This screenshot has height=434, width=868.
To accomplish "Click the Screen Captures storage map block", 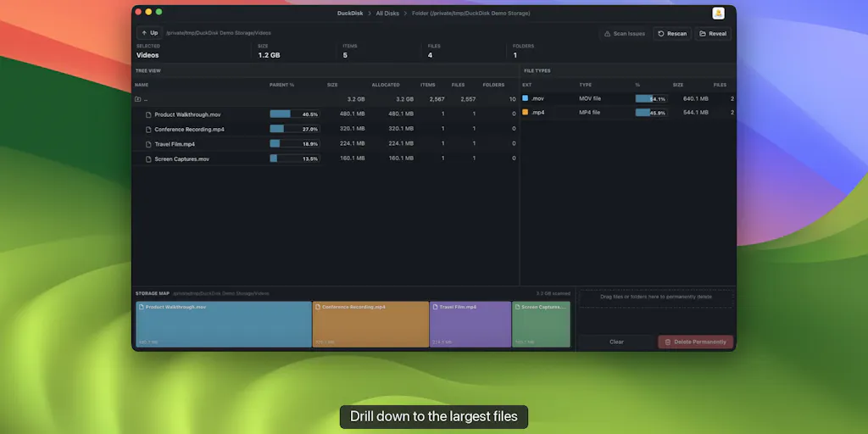I will (541, 325).
